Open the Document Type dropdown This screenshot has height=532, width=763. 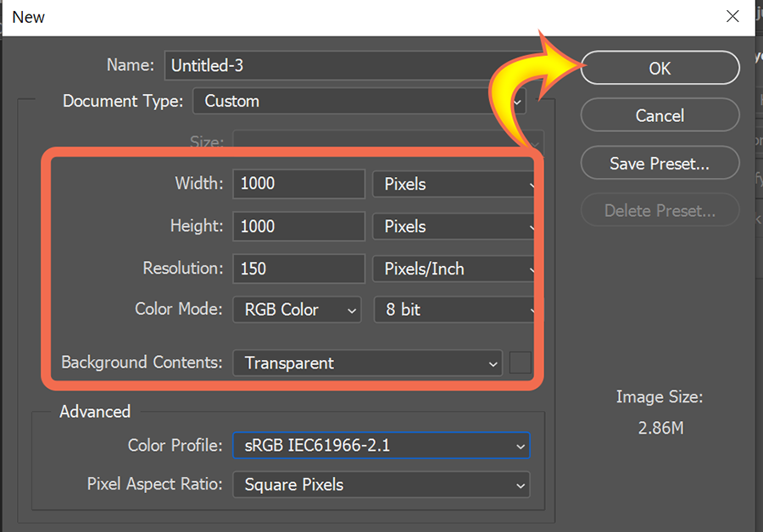359,101
